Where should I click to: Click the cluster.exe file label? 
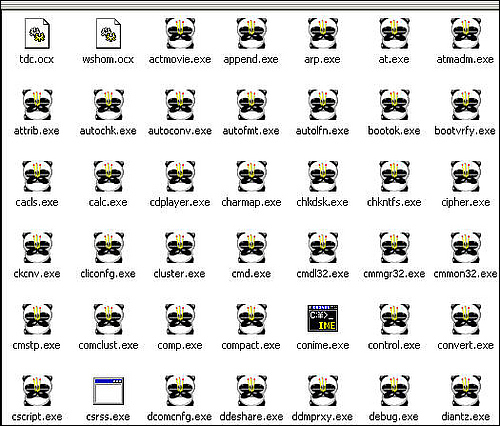[179, 274]
